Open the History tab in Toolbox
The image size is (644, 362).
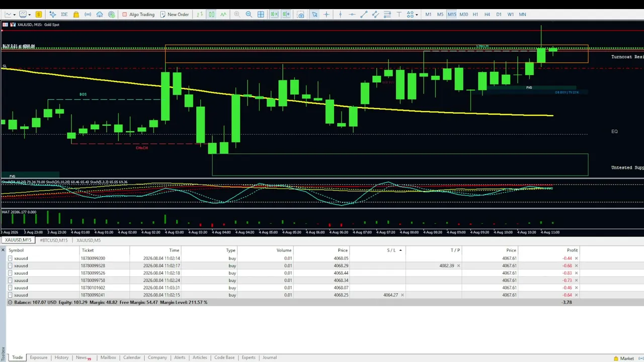(61, 357)
